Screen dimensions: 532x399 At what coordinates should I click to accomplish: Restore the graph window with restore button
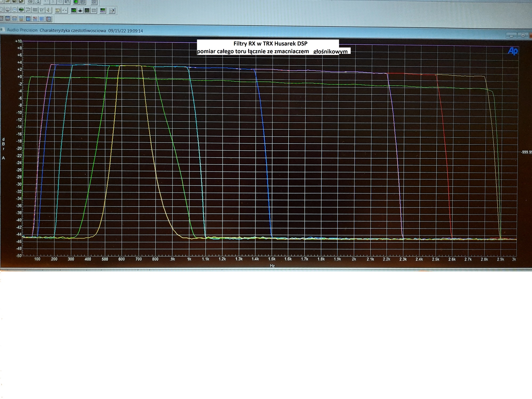click(x=523, y=35)
